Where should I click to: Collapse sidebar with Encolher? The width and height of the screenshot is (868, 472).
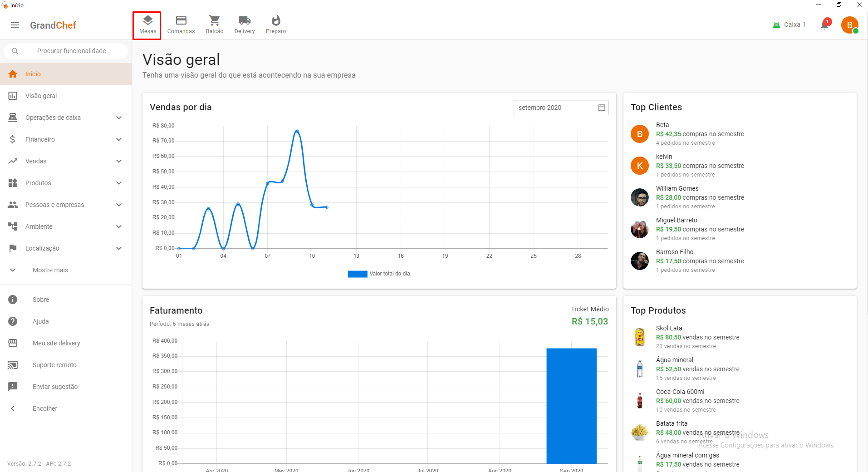[44, 408]
